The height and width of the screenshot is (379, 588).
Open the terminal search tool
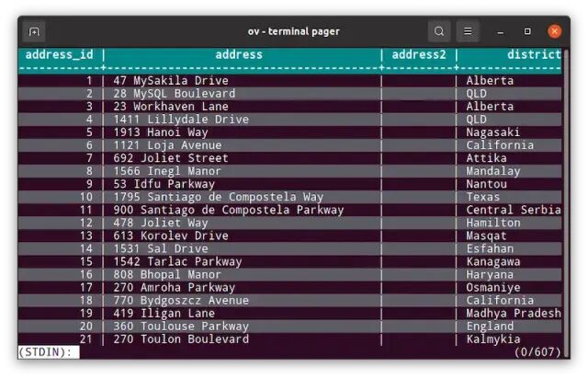(x=439, y=31)
